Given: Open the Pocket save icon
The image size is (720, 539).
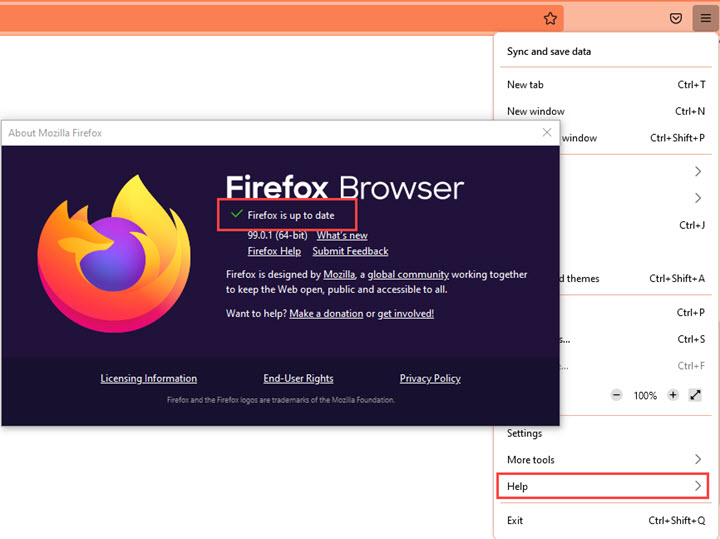Looking at the screenshot, I should pos(675,18).
